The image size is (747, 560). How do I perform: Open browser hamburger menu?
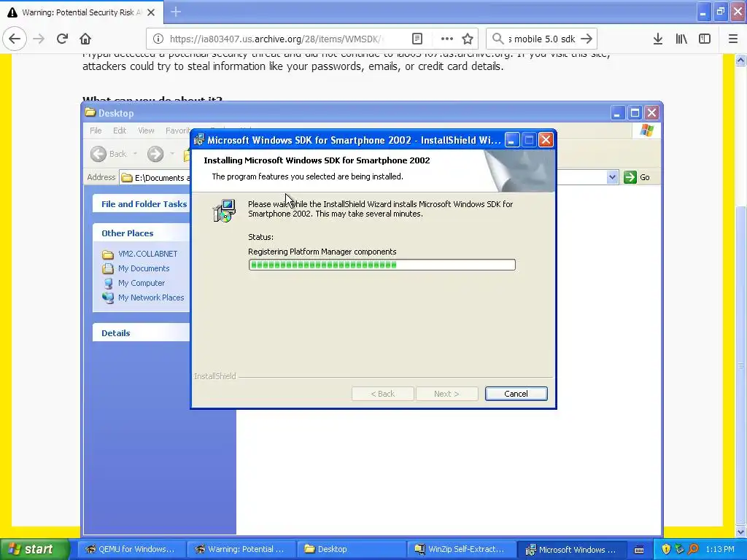click(733, 39)
